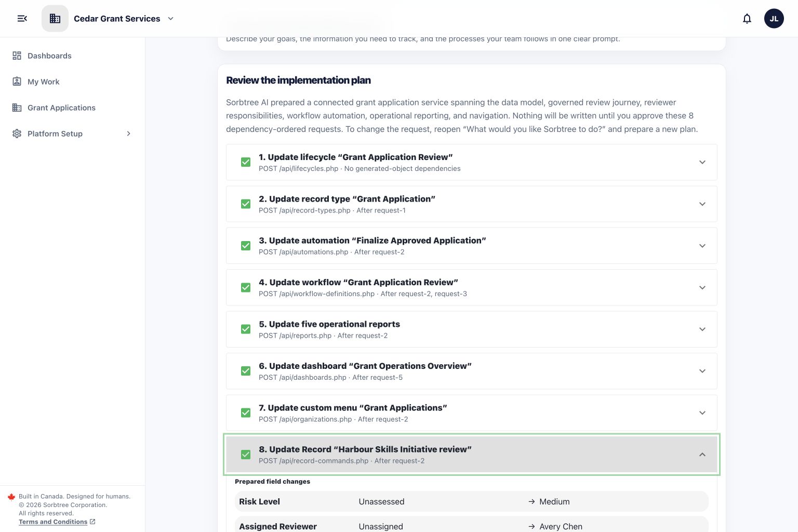
Task: Uncheck request 3 Update automation
Action: pos(246,246)
